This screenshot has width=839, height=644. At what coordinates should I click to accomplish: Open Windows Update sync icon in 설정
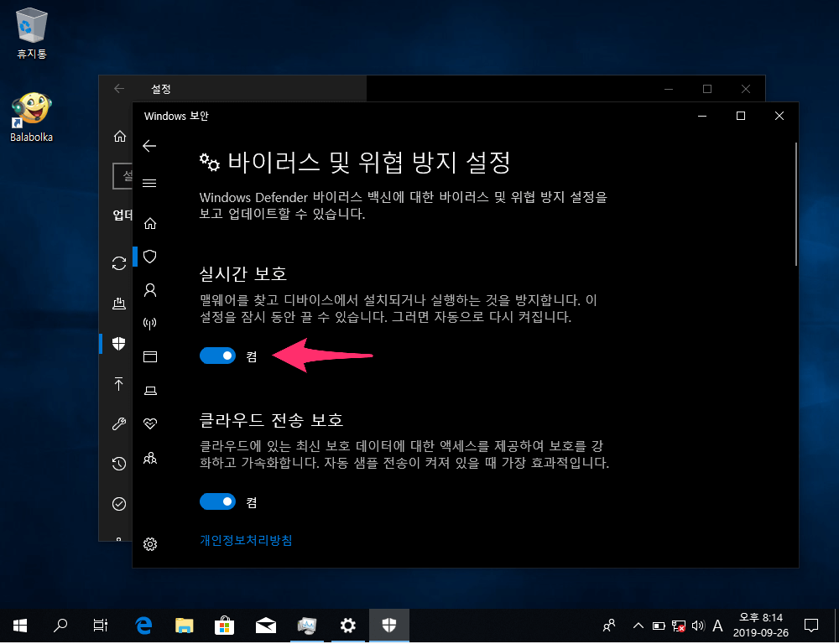(x=119, y=263)
